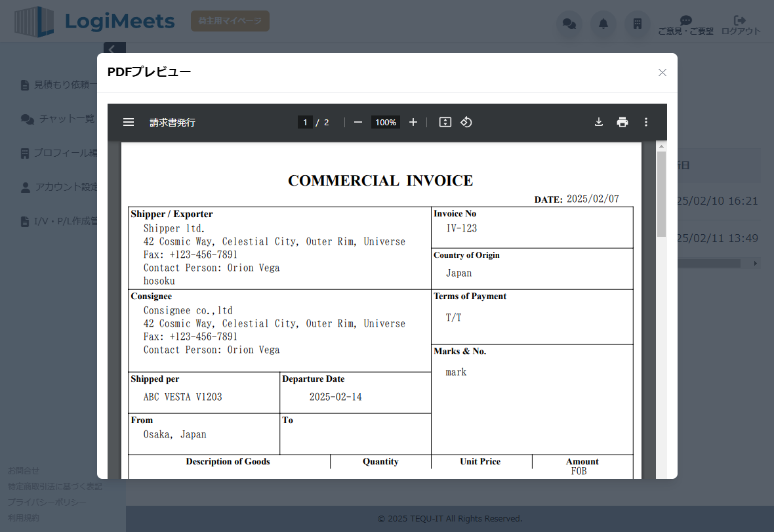774x532 pixels.
Task: Open the PDF viewer sidebar menu
Action: pyautogui.click(x=129, y=122)
